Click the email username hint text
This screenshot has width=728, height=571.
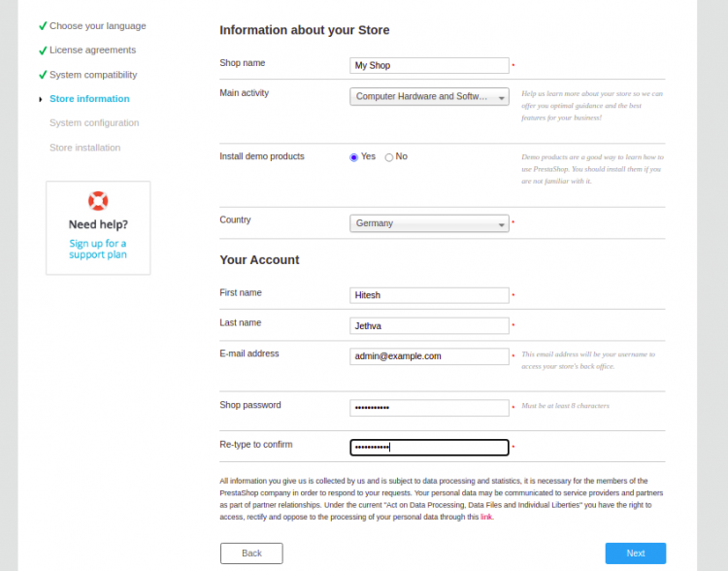pyautogui.click(x=588, y=360)
